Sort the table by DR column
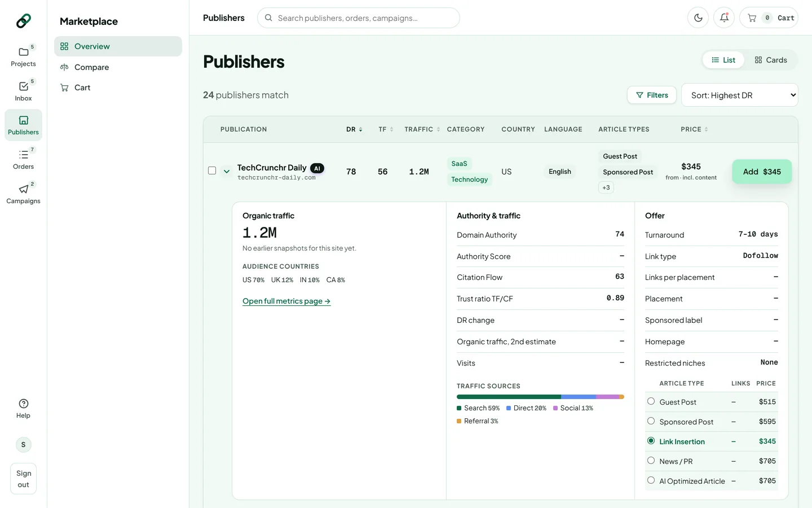This screenshot has width=812, height=508. (x=354, y=129)
